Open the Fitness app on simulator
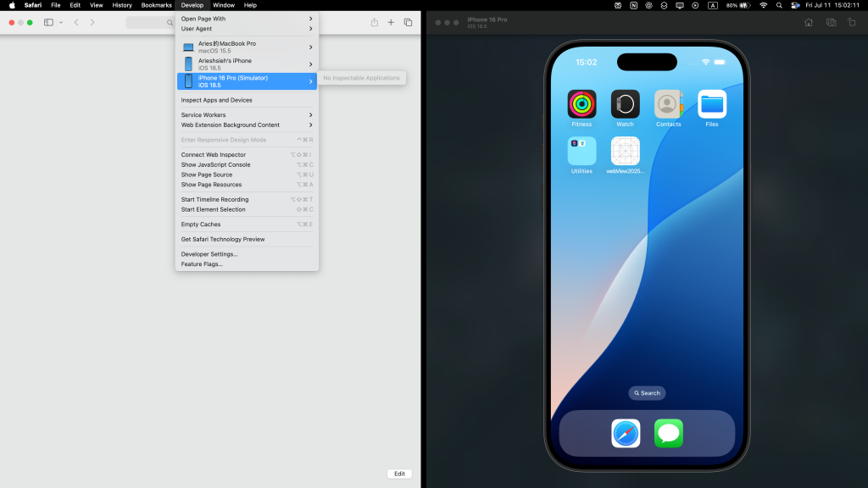Viewport: 868px width, 488px height. pos(581,104)
